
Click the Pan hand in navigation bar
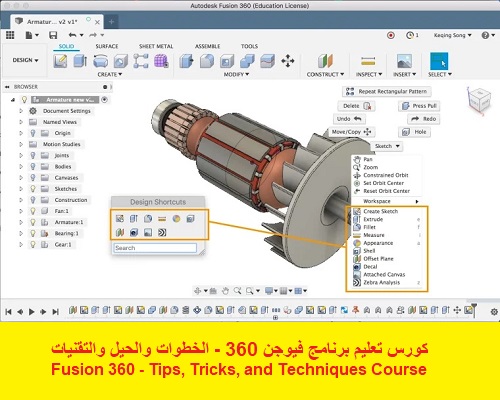225,291
